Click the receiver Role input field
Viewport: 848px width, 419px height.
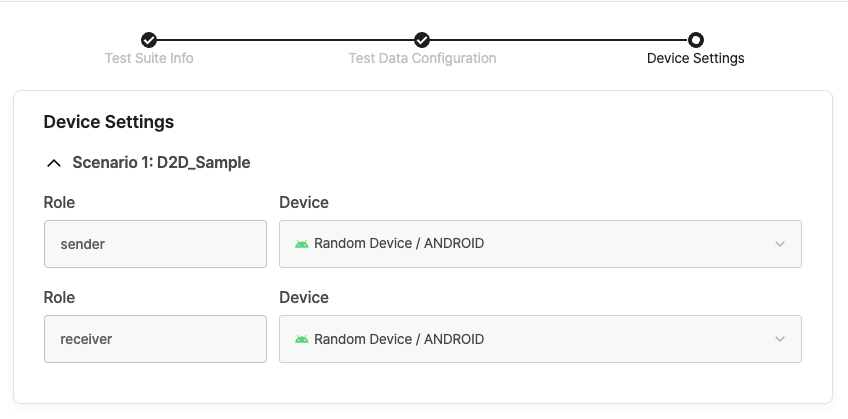[x=155, y=339]
